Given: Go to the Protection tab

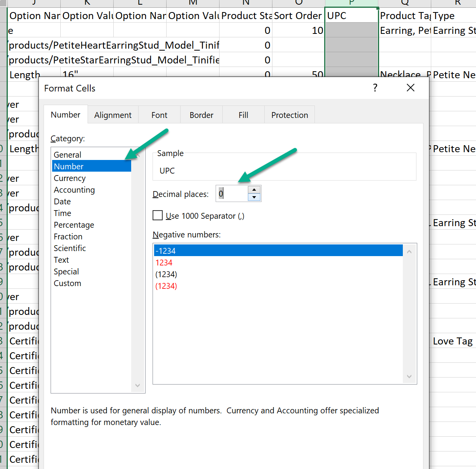Looking at the screenshot, I should pos(290,115).
